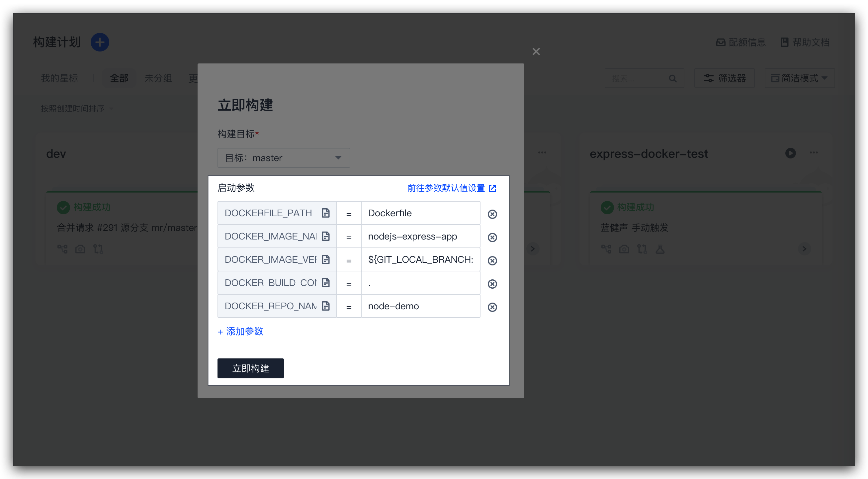The height and width of the screenshot is (479, 868).
Task: Edit the ${GIT_LOCAL_BRANCH value field
Action: [420, 259]
